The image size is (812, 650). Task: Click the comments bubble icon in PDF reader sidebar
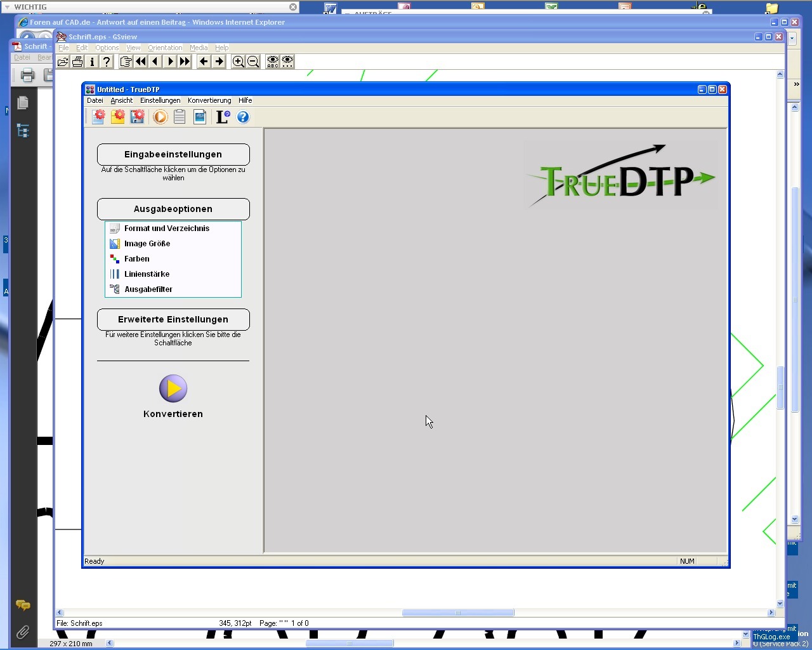pyautogui.click(x=23, y=605)
